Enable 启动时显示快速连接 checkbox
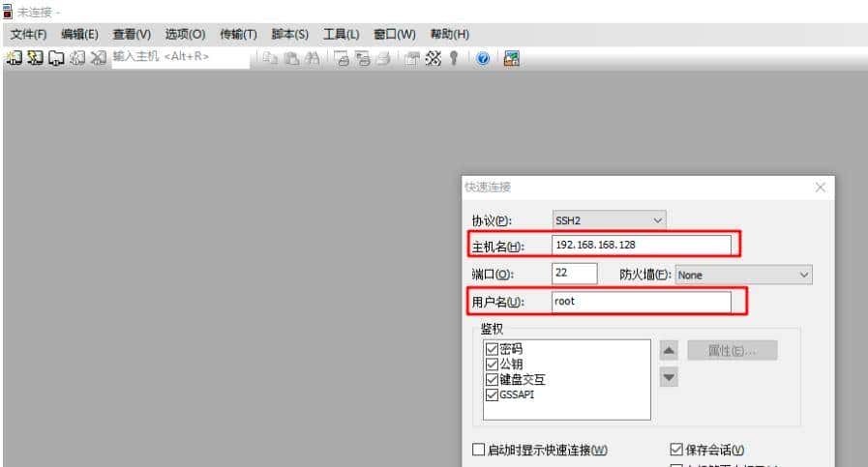Viewport: 868px width, 467px height. tap(478, 450)
